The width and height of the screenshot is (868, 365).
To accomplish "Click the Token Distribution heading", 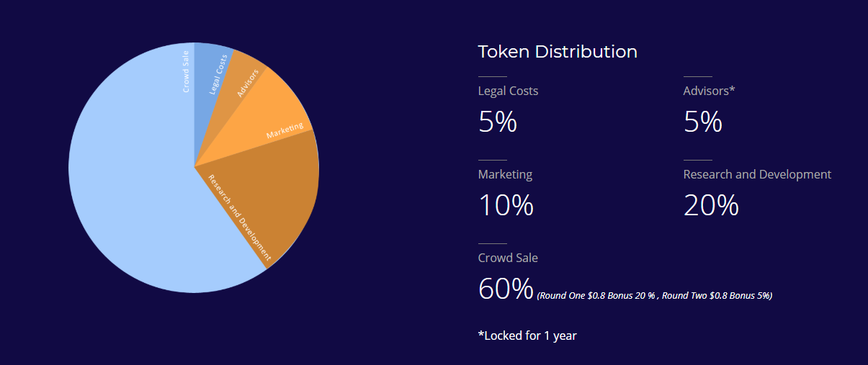I will pyautogui.click(x=558, y=52).
